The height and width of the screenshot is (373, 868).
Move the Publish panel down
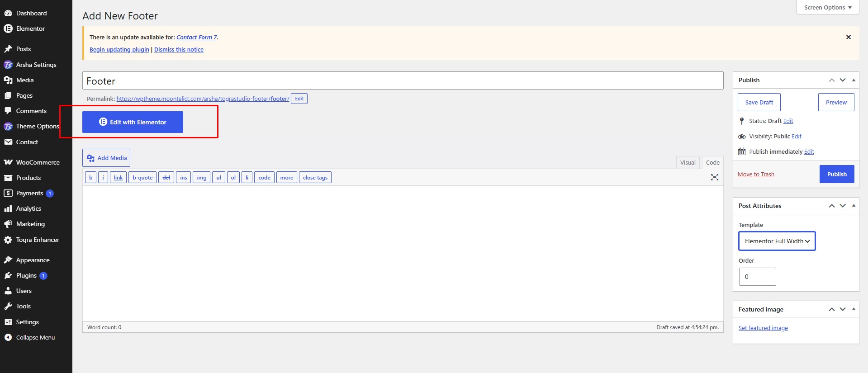pyautogui.click(x=843, y=80)
